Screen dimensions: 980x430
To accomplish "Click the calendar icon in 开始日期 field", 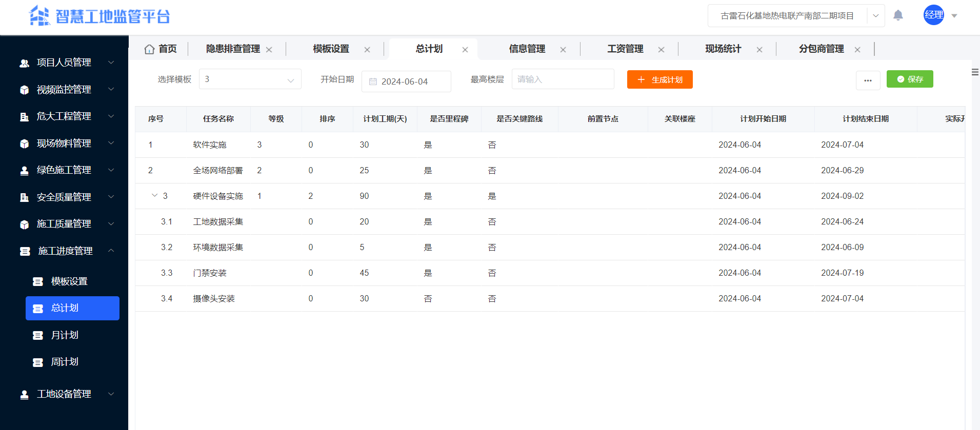I will (373, 81).
